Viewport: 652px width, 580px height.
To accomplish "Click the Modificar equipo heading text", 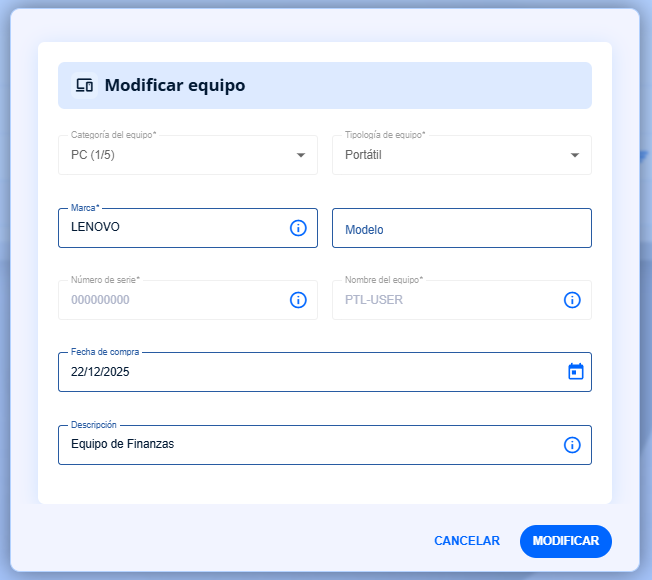I will point(175,85).
